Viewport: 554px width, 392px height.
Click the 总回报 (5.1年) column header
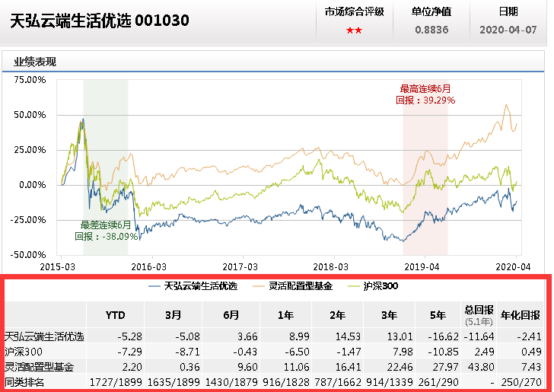point(479,314)
